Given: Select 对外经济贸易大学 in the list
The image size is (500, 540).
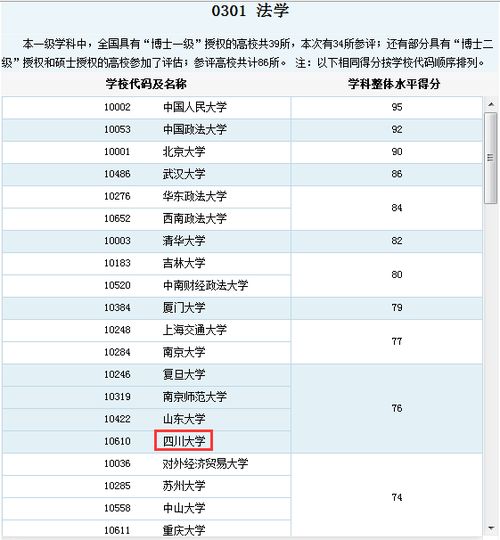Looking at the screenshot, I should coord(205,464).
